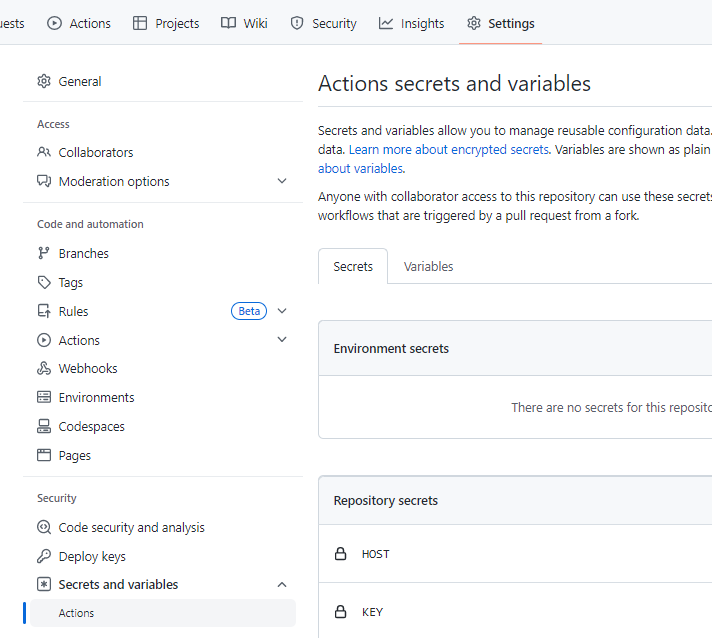Click the Branches icon in sidebar

(44, 254)
